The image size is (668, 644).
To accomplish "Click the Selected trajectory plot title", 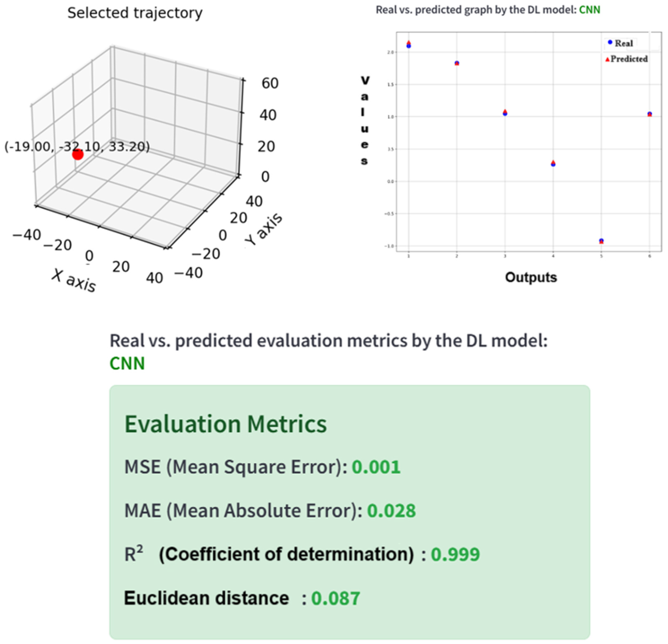I will 135,13.
